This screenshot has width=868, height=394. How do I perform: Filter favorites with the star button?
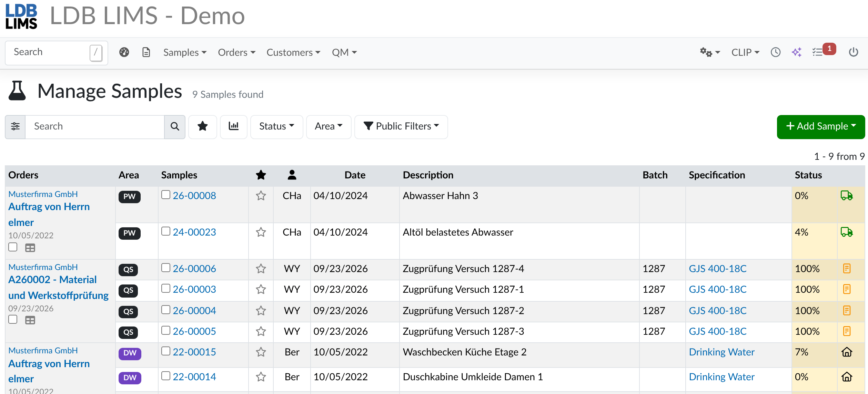click(203, 126)
